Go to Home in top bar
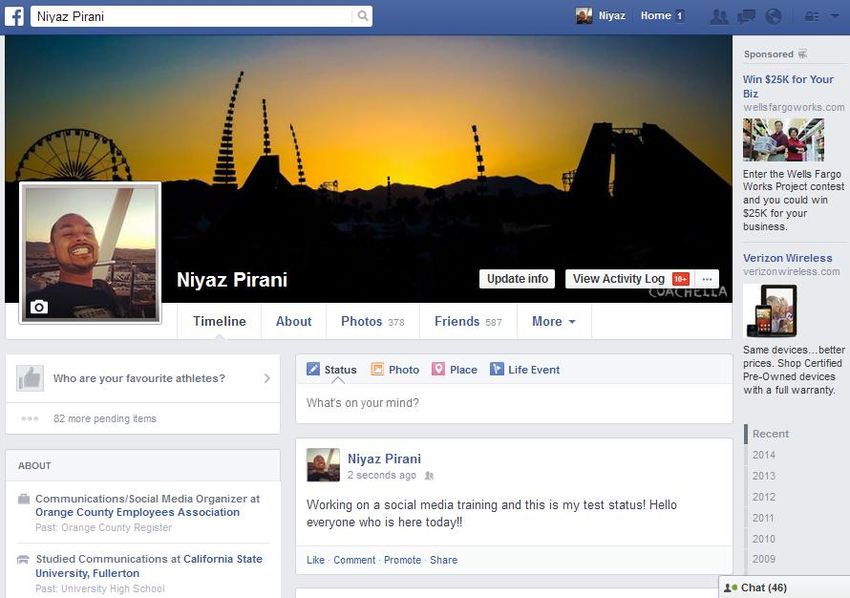This screenshot has width=850, height=598. pyautogui.click(x=655, y=16)
